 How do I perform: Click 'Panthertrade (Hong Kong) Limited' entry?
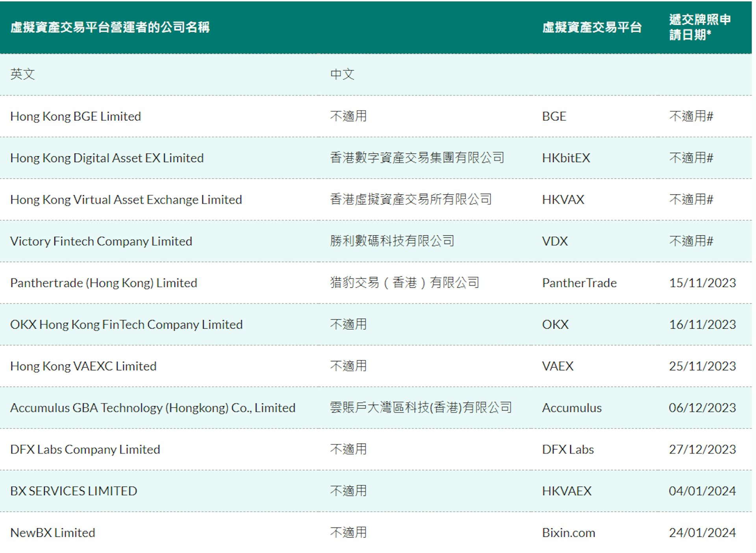click(x=104, y=283)
